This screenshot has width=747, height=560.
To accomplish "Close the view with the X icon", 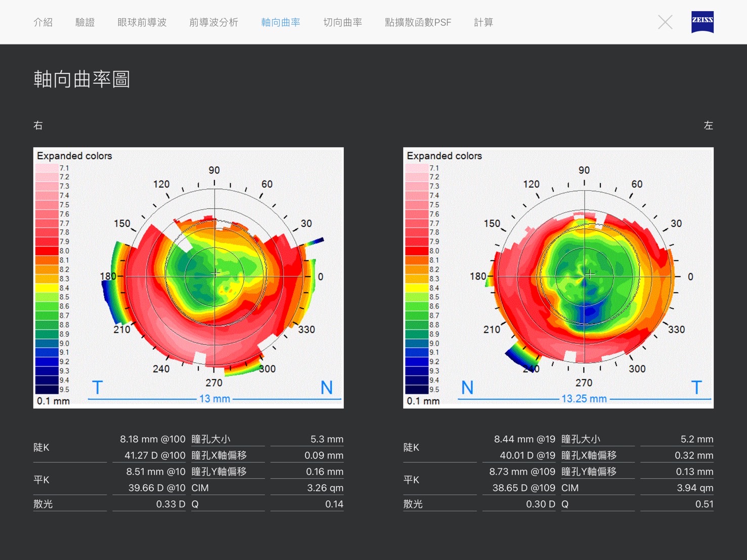I will click(x=665, y=22).
